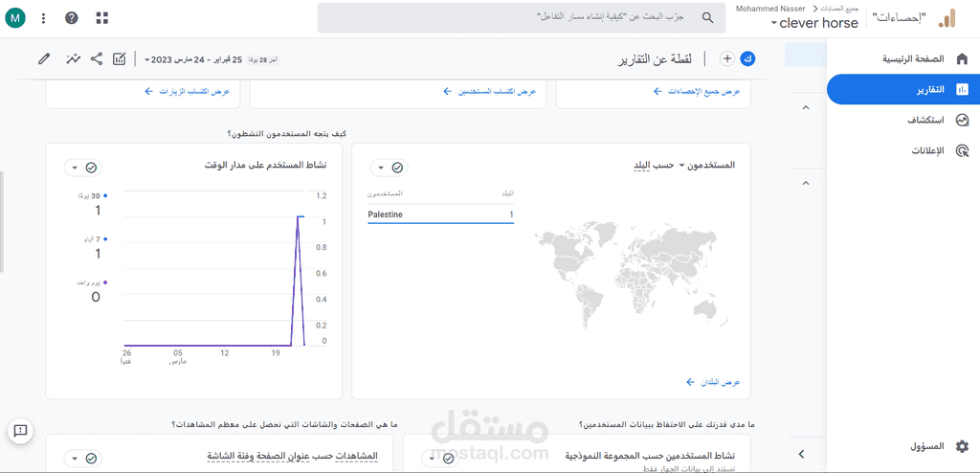Image resolution: width=980 pixels, height=473 pixels.
Task: Collapse the second reports nav section chevron
Action: click(806, 183)
